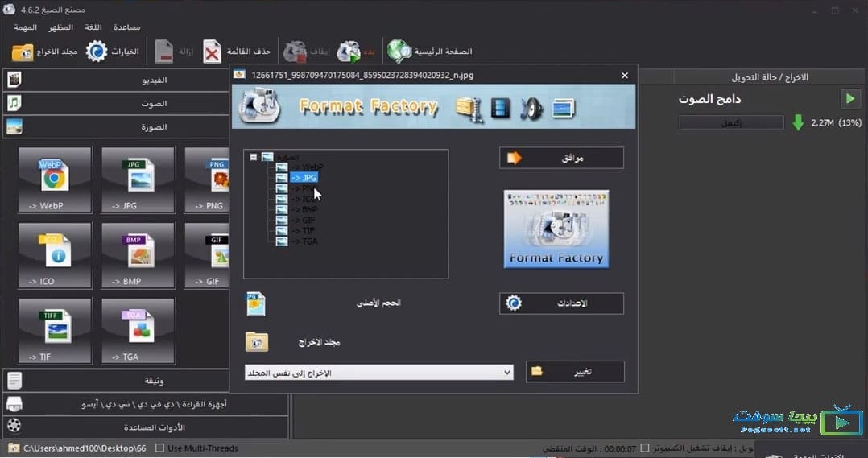Click the stop conversion toolbar icon

point(295,52)
